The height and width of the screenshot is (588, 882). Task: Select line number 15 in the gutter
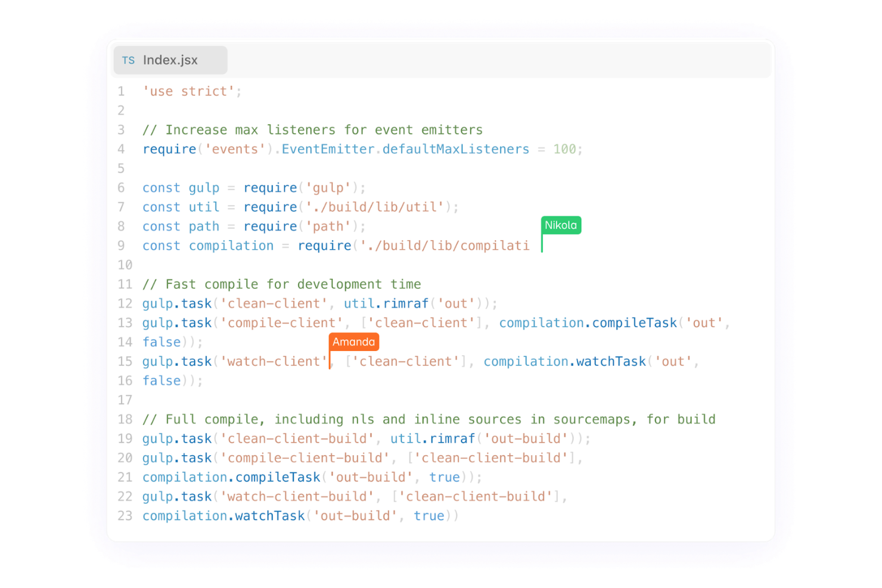(125, 362)
